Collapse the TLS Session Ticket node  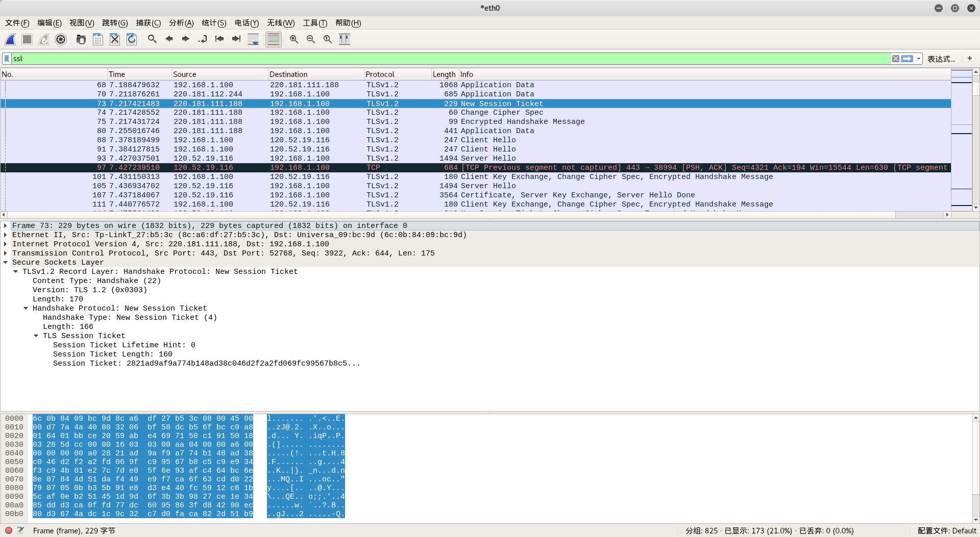(36, 336)
